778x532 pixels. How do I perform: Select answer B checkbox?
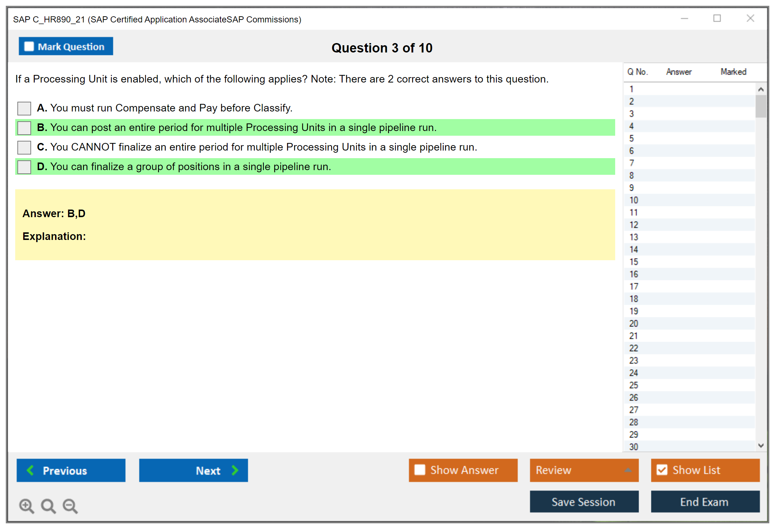point(24,128)
